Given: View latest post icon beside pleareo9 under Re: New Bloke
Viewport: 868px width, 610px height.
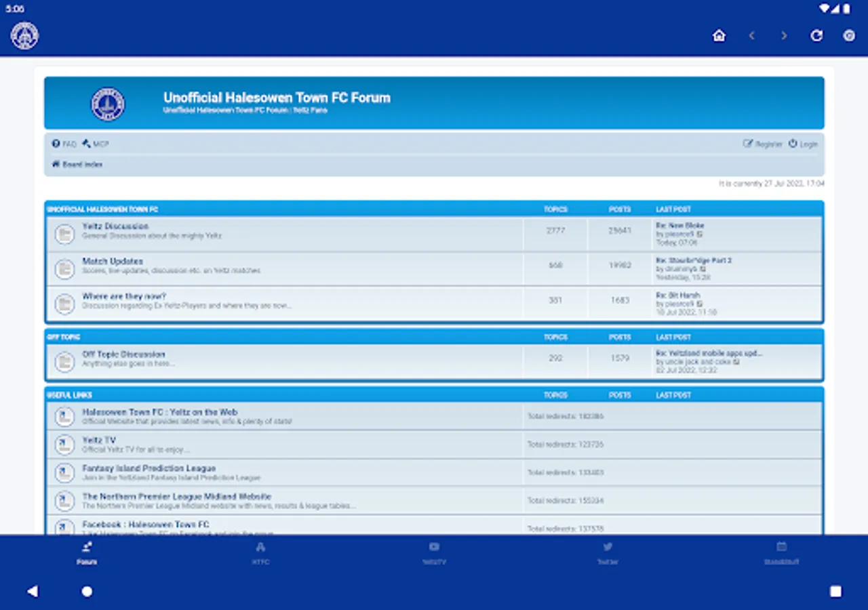Looking at the screenshot, I should pos(700,234).
